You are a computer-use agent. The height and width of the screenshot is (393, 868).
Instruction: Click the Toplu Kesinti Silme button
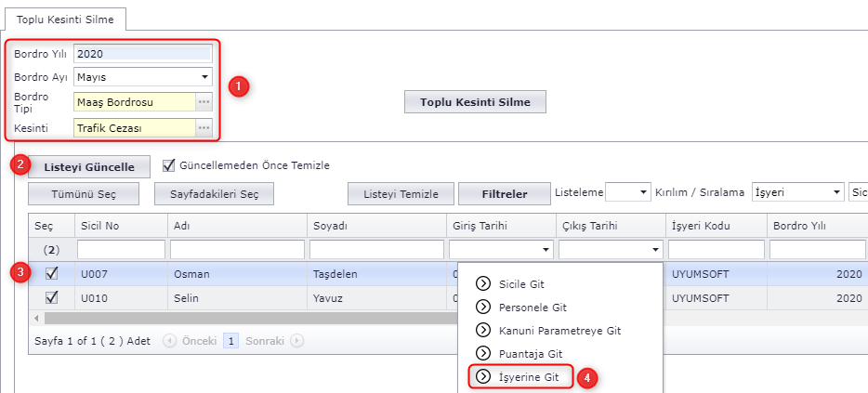(x=474, y=102)
